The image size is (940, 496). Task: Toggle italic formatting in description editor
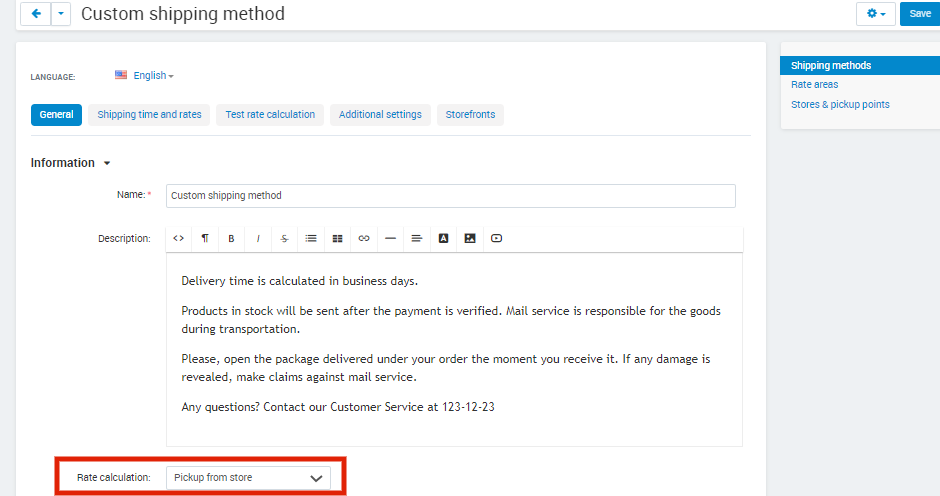[258, 239]
